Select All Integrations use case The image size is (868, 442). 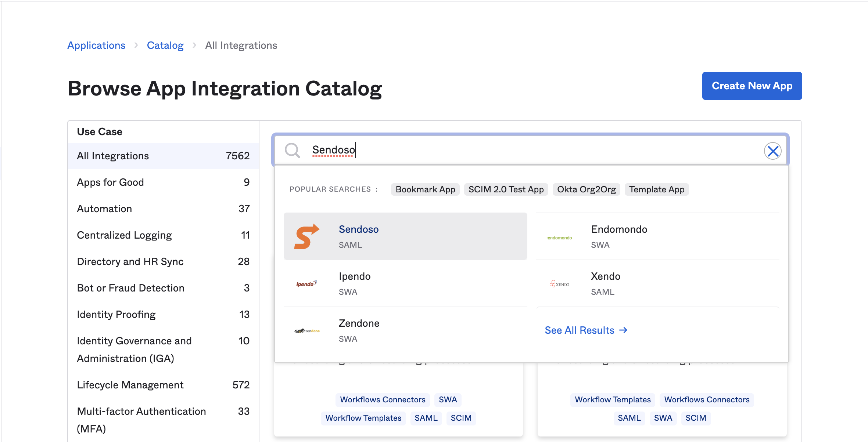(163, 156)
